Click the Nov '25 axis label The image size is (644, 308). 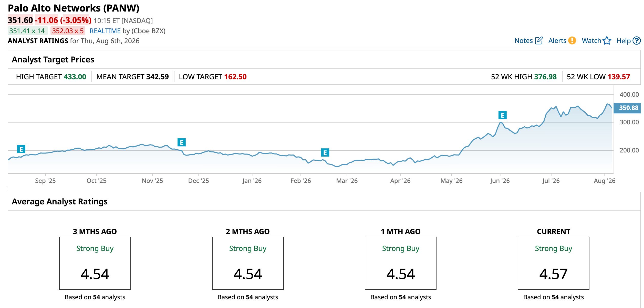coord(152,181)
